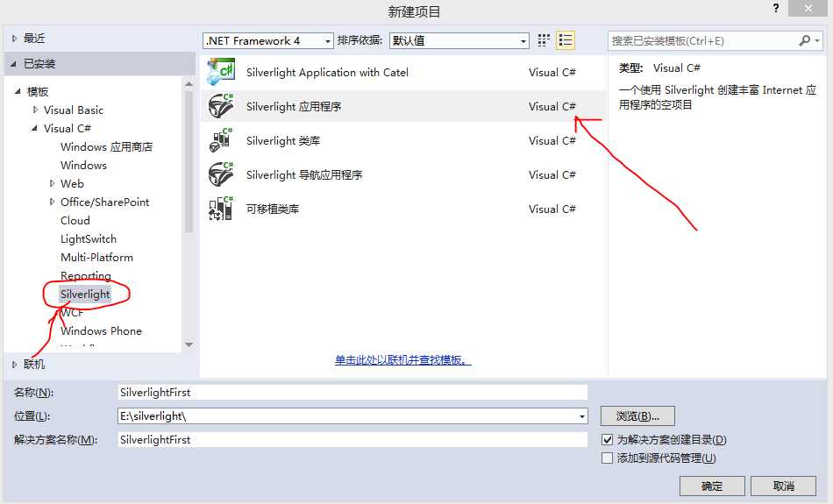Open the 单击此处以联机并查找模板 link
This screenshot has height=504, width=833.
pos(402,359)
